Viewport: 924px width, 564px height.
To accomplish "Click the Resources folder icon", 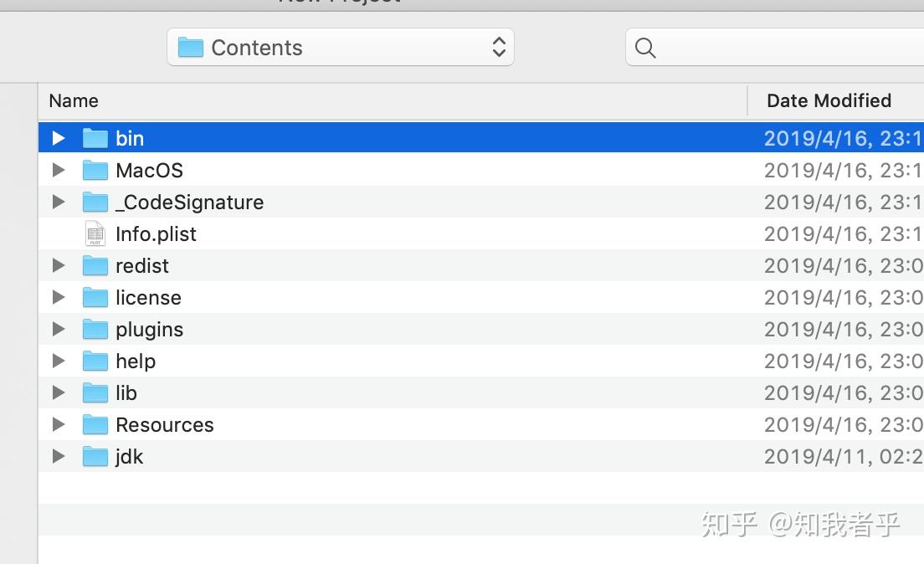I will pyautogui.click(x=95, y=424).
